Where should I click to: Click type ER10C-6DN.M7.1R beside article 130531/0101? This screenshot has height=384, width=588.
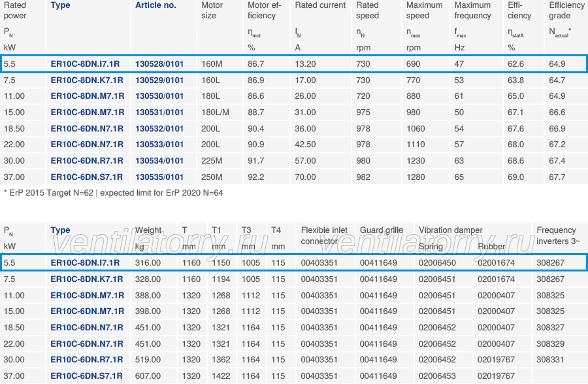coord(88,113)
